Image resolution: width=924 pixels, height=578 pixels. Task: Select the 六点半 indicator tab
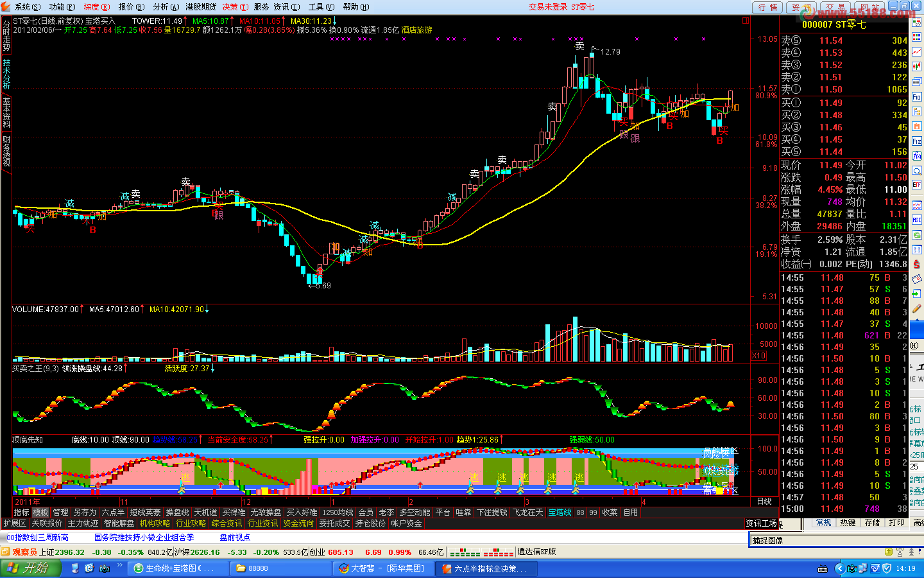(113, 512)
